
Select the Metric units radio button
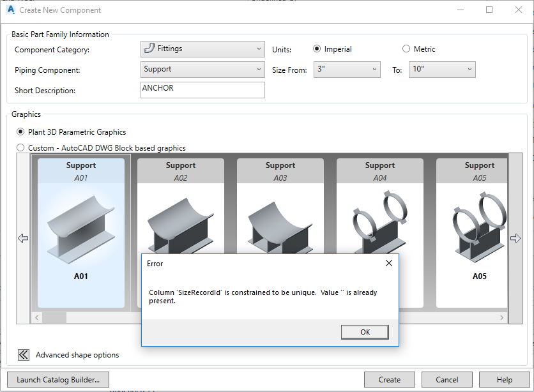(x=406, y=48)
